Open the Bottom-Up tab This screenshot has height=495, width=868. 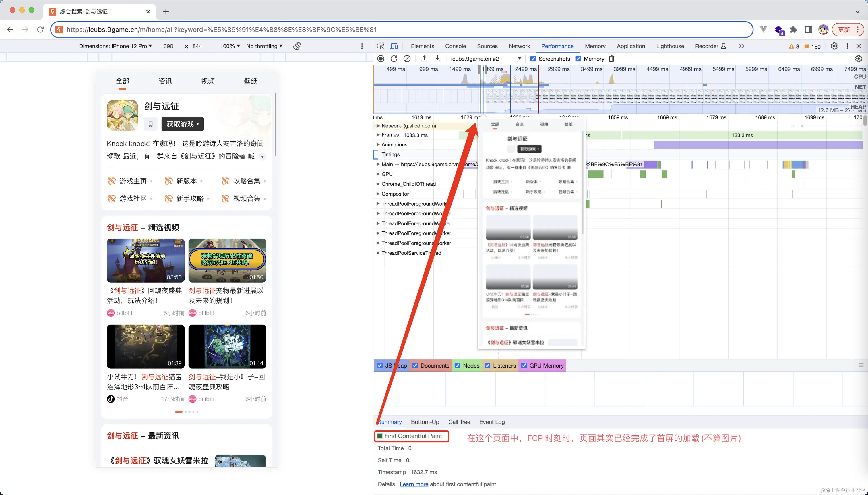(425, 422)
